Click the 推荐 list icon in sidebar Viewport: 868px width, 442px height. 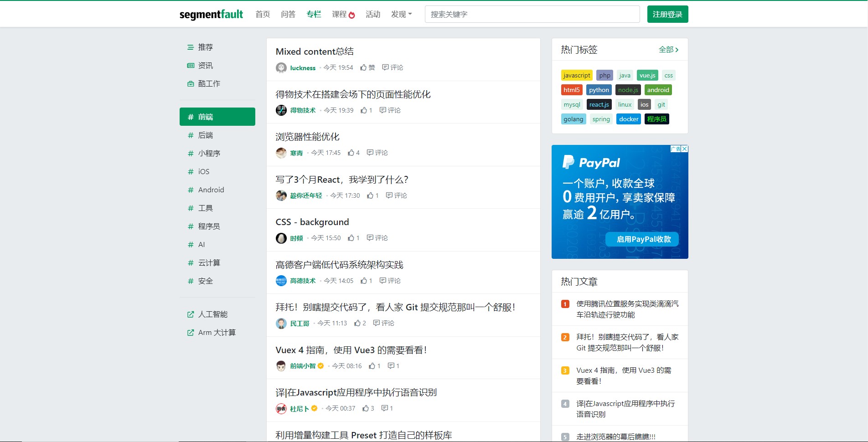pos(191,47)
